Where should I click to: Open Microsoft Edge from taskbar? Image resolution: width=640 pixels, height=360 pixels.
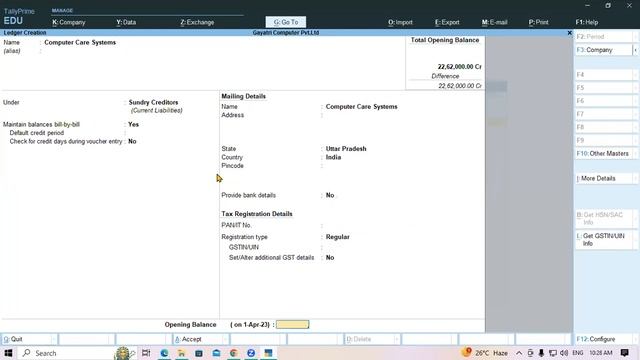pos(164,353)
